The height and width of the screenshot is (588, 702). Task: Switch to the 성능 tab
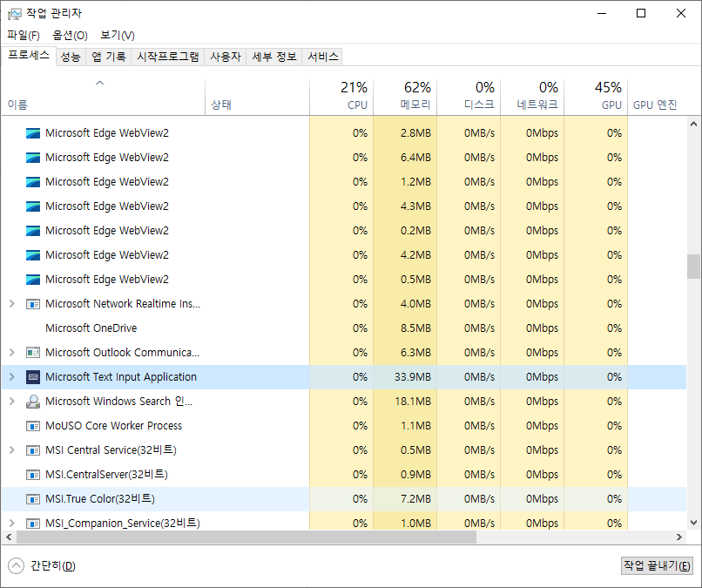[71, 57]
